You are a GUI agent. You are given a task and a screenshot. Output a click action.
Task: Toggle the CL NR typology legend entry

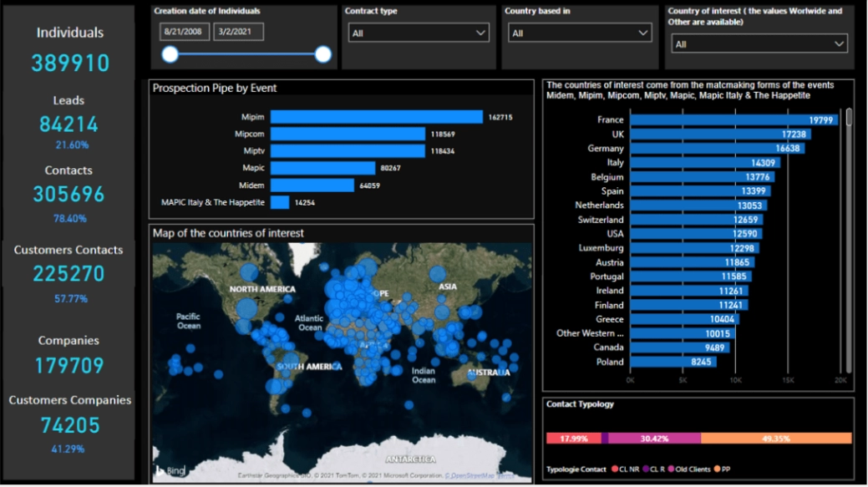tap(616, 469)
